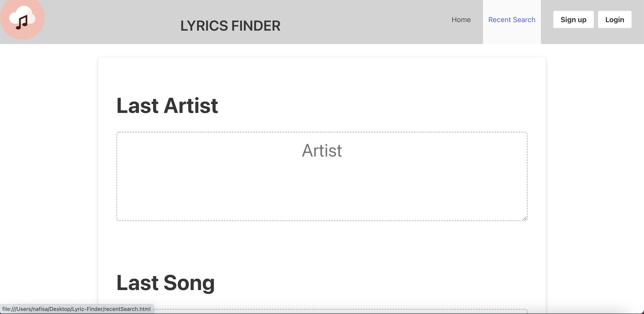This screenshot has width=644, height=314.
Task: Click the textarea resize handle
Action: click(525, 219)
